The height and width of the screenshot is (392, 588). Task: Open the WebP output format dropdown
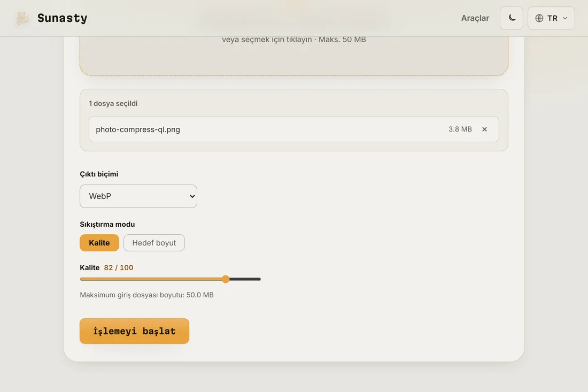pos(138,196)
